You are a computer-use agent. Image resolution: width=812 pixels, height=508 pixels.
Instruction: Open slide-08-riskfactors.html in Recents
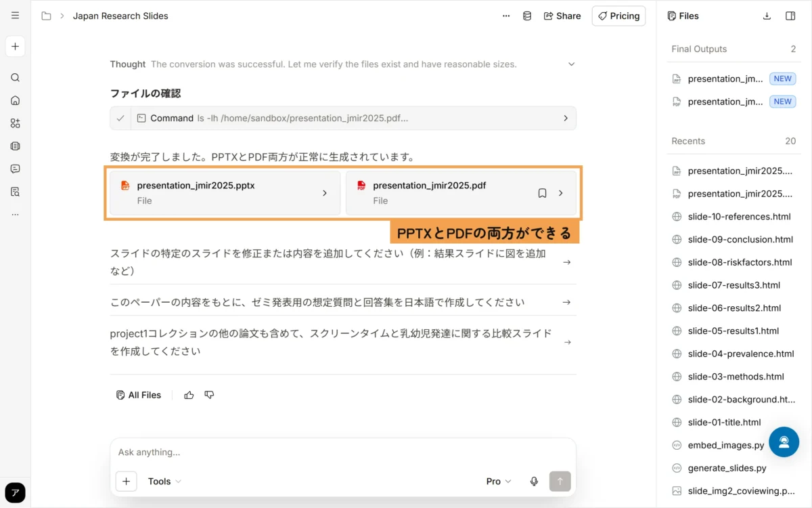click(x=734, y=262)
